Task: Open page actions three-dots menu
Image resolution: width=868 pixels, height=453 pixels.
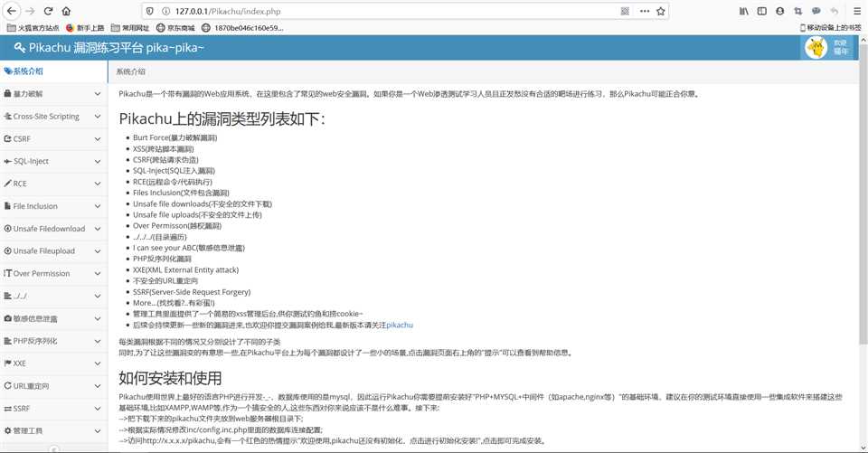Action: tap(645, 11)
